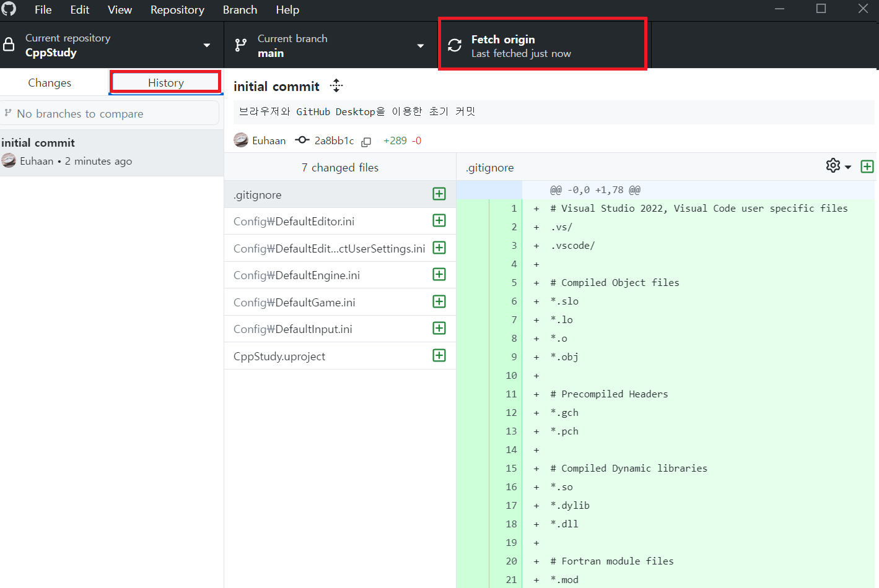The height and width of the screenshot is (588, 879).
Task: Select Config₩DefaultEdit...ctUserSettings.ini file
Action: coord(340,248)
